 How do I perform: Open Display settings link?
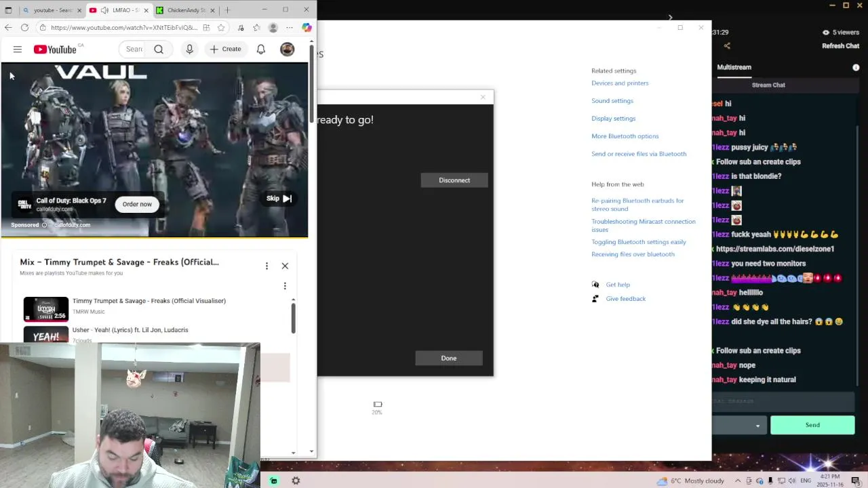click(x=613, y=119)
